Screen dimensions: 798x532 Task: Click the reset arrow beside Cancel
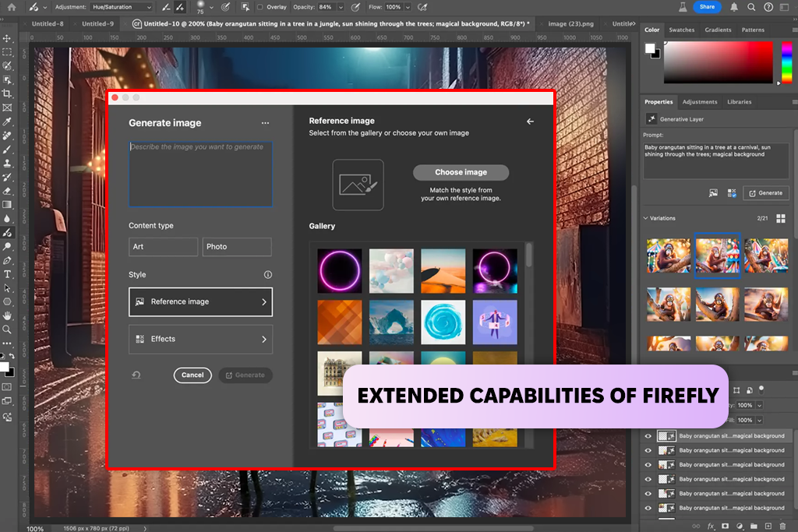click(x=136, y=375)
